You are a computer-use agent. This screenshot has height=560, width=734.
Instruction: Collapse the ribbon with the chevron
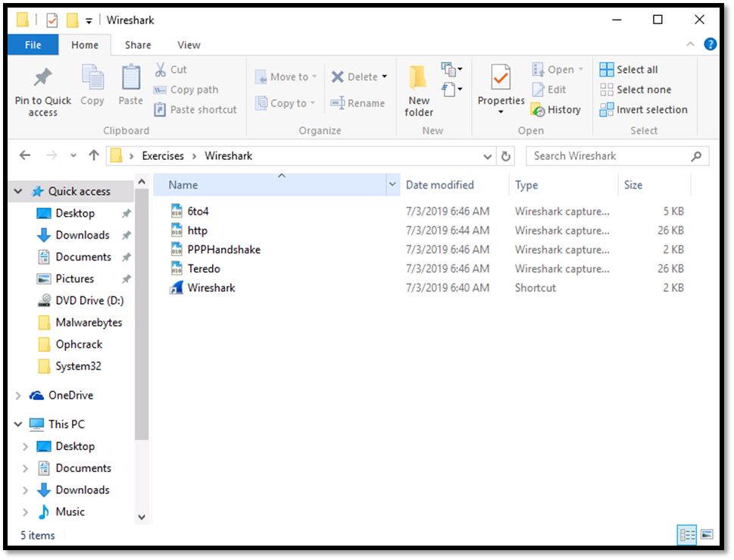(690, 44)
